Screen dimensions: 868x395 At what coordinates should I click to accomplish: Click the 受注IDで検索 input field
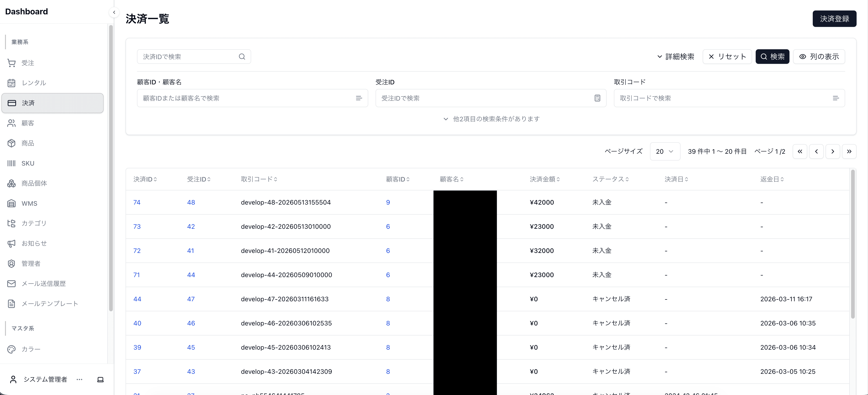[x=491, y=98]
